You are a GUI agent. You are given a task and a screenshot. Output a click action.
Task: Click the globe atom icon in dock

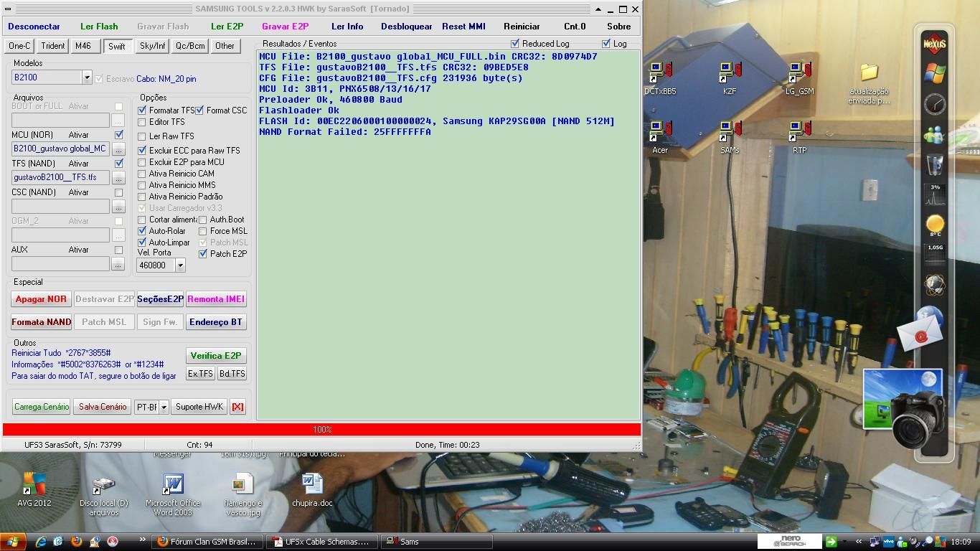pyautogui.click(x=934, y=285)
